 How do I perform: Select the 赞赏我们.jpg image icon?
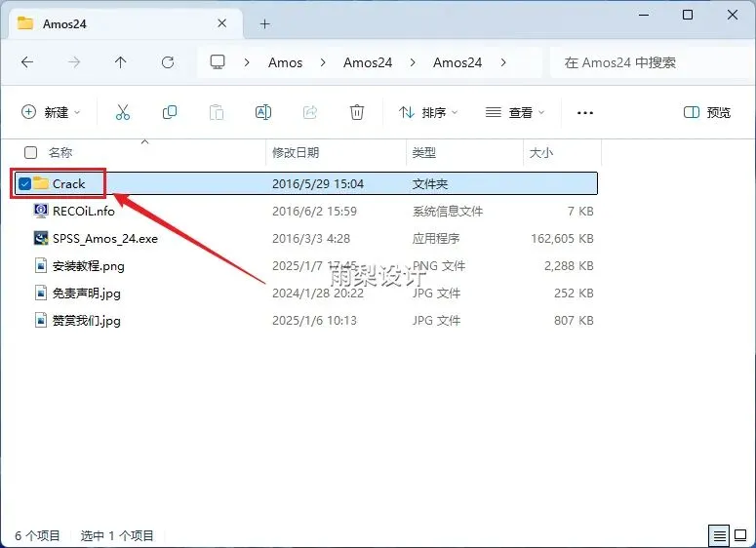pyautogui.click(x=41, y=321)
